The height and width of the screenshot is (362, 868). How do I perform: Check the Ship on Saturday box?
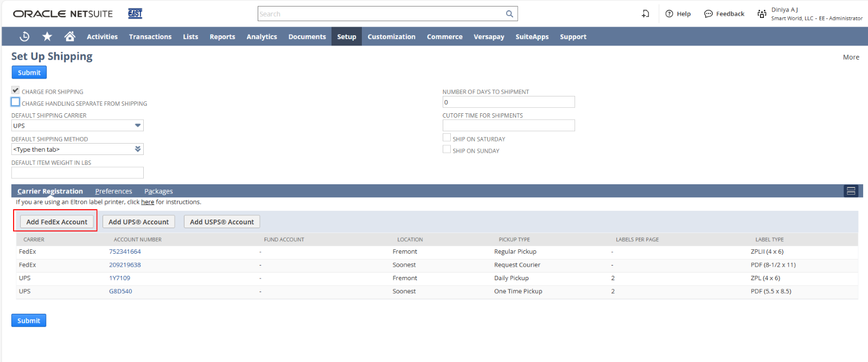click(x=446, y=138)
